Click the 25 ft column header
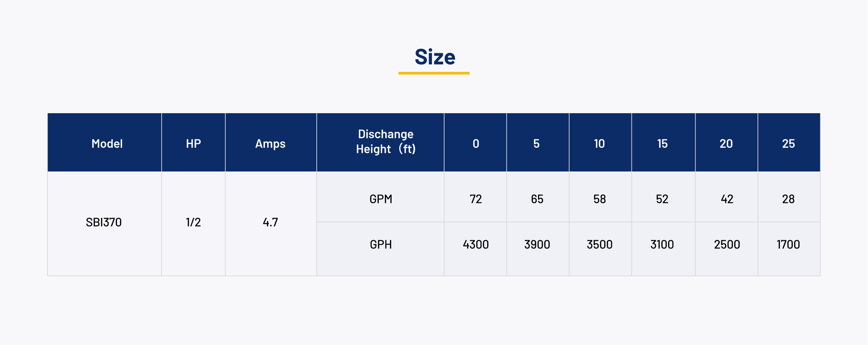The height and width of the screenshot is (345, 868). [788, 144]
